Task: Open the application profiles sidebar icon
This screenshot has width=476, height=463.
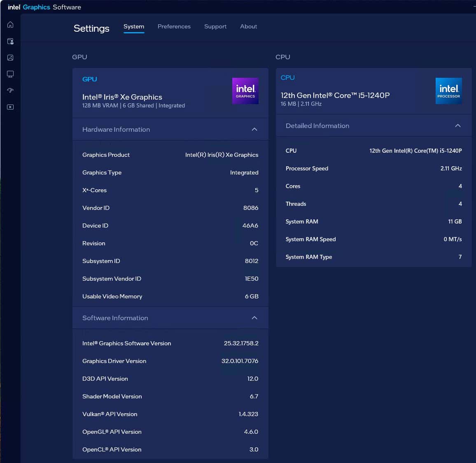Action: (10, 41)
